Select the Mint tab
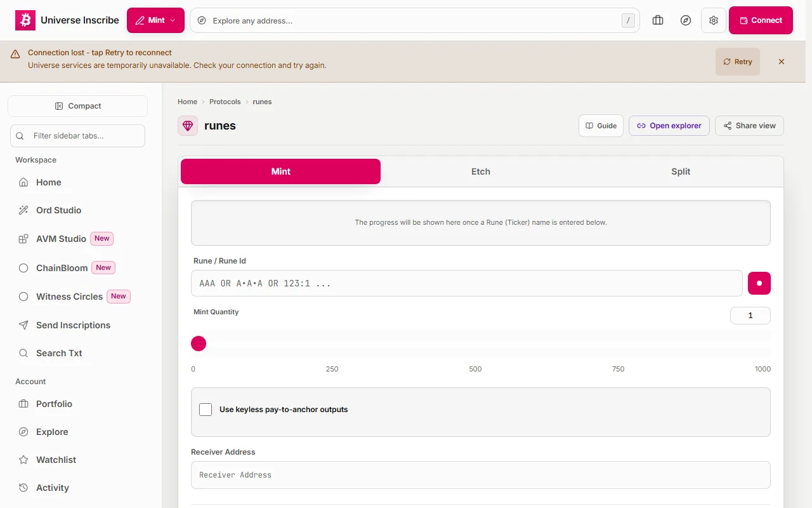The width and height of the screenshot is (812, 508). coord(280,171)
